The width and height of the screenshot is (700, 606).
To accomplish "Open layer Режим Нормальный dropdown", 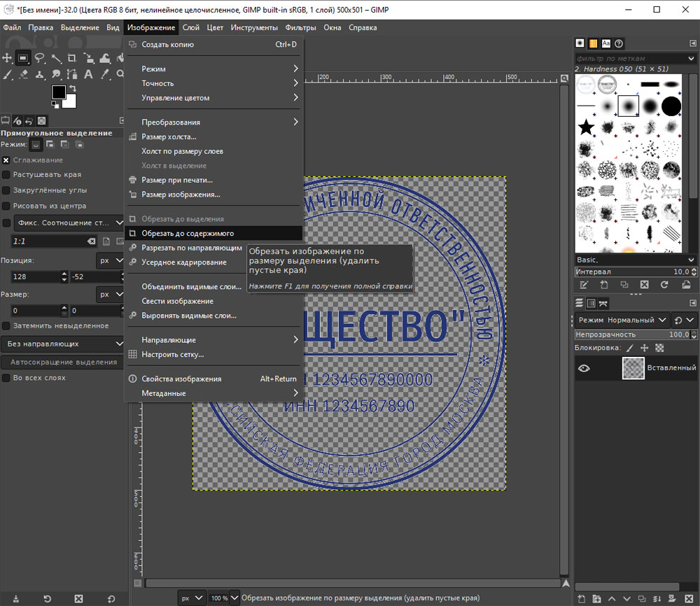I will tap(622, 320).
